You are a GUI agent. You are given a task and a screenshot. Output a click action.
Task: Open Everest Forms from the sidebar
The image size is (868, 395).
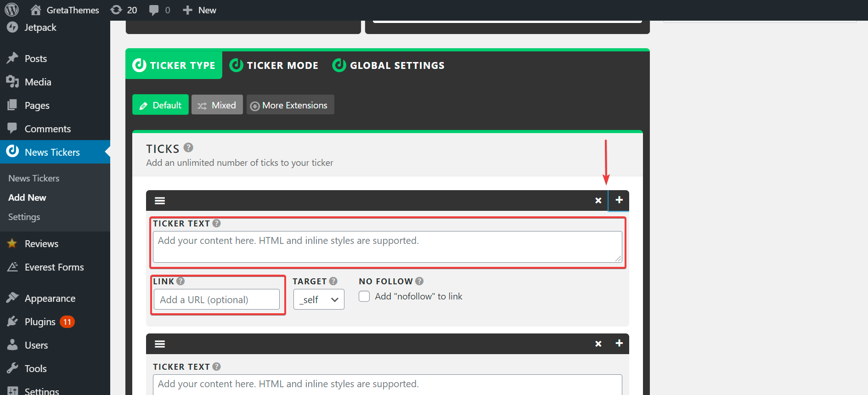55,267
